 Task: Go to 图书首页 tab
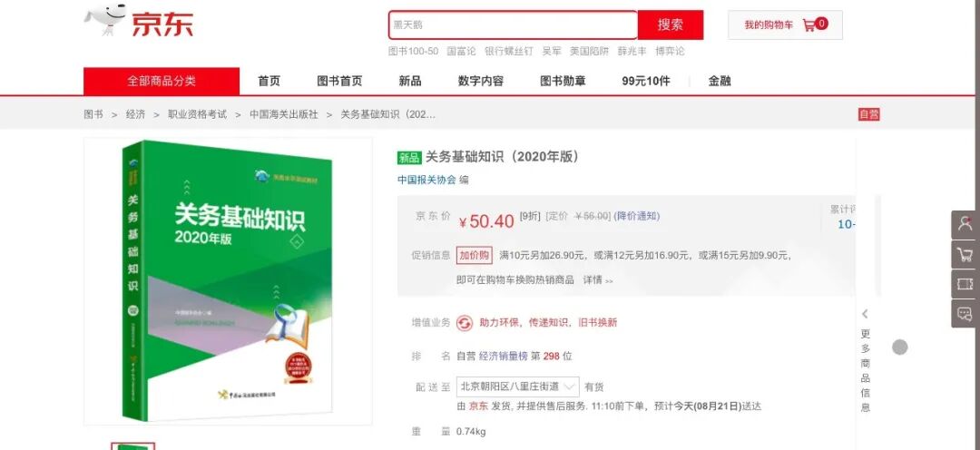339,81
